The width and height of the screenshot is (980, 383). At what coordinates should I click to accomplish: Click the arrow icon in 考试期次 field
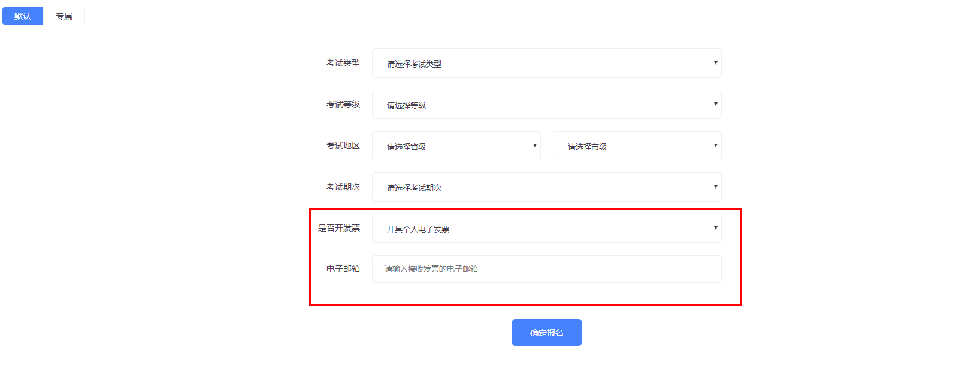[715, 187]
